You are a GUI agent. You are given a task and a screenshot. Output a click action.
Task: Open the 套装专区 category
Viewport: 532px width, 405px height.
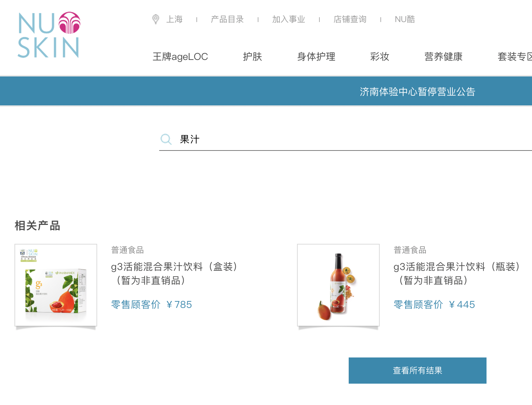[x=514, y=56]
